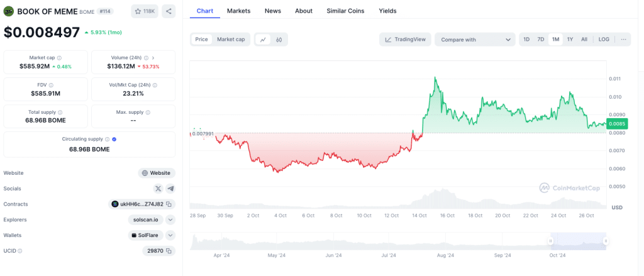The height and width of the screenshot is (276, 644).
Task: Click the price peak near 0.011
Action: 435,77
